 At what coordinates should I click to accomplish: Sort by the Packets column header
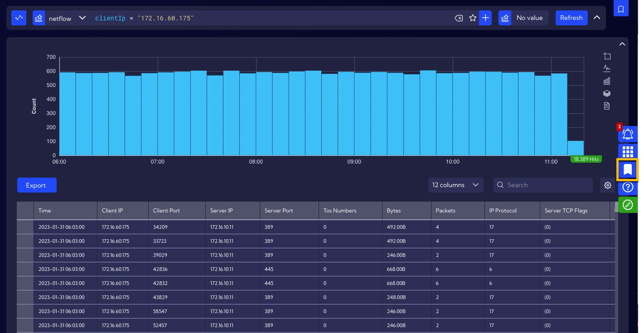[x=458, y=211]
